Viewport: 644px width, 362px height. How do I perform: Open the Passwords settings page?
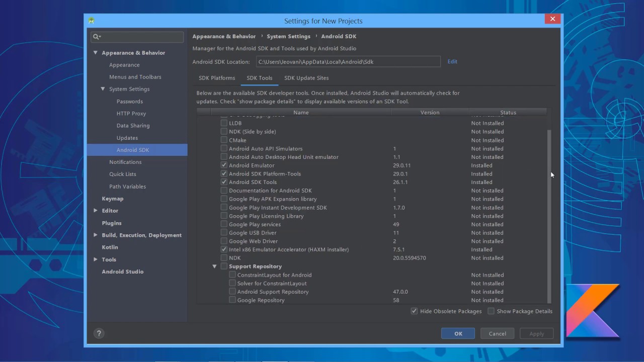[x=130, y=102]
